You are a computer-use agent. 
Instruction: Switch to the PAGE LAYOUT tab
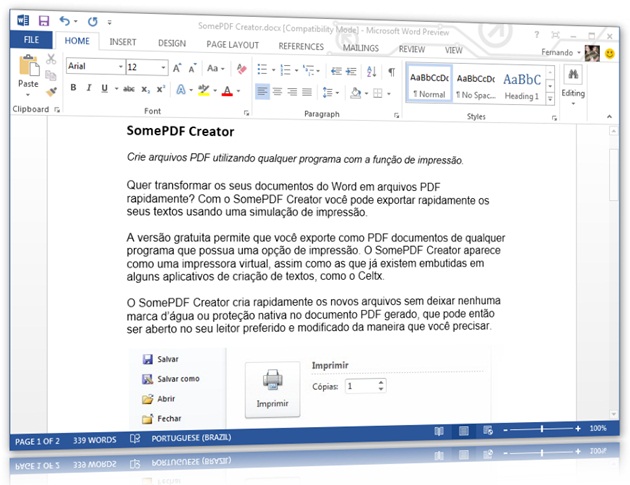[x=232, y=45]
